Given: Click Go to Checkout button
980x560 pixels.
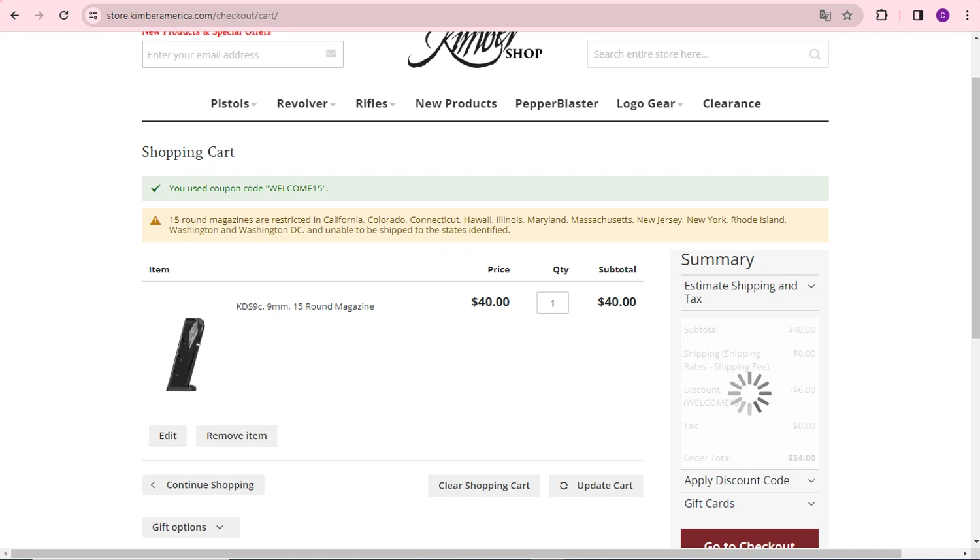Looking at the screenshot, I should (x=749, y=538).
